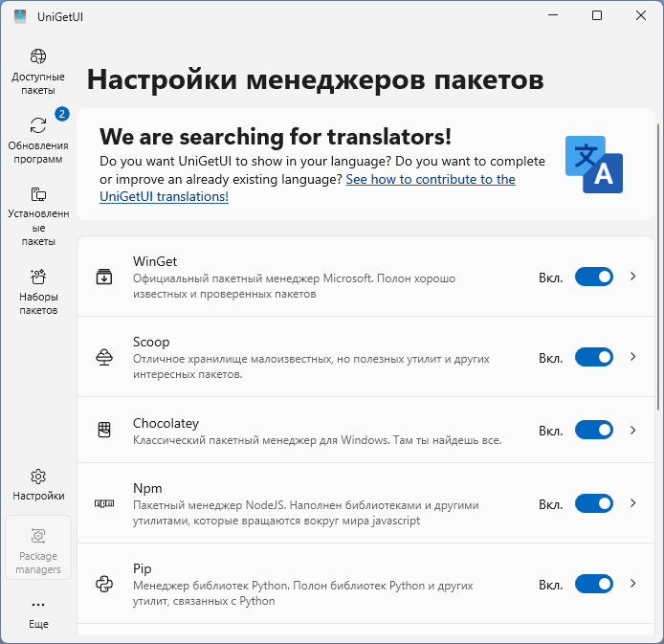This screenshot has height=644, width=664.
Task: Select the Package managers icon
Action: point(38,536)
